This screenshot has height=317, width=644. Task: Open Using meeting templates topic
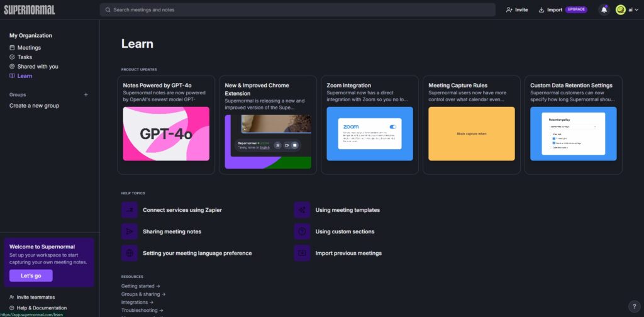[x=347, y=210]
